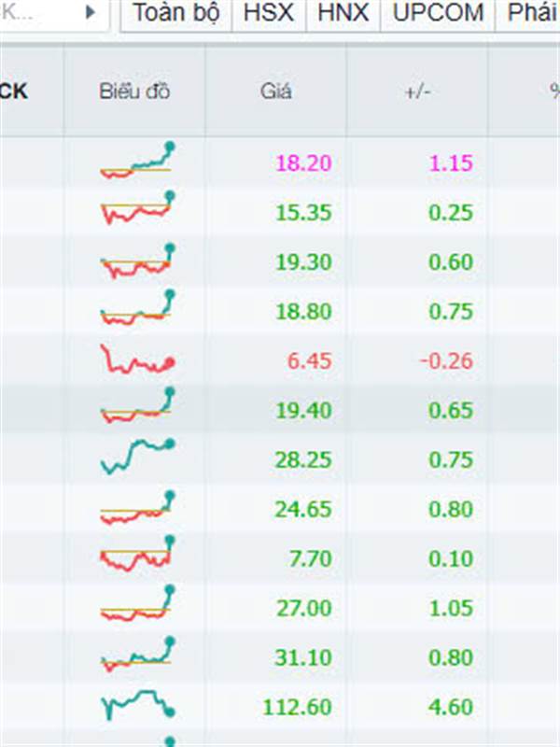Viewport: 560px width, 747px height.
Task: Switch to the HSX tab
Action: [269, 12]
